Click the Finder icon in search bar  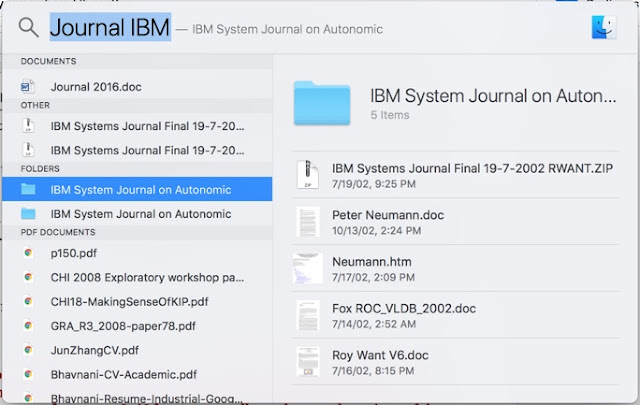coord(604,27)
